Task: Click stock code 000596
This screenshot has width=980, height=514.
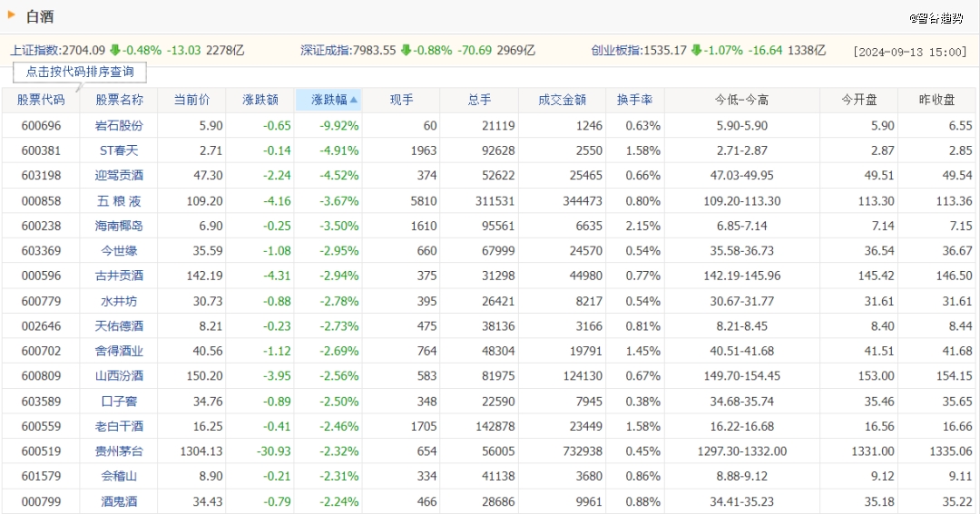Action: [x=41, y=276]
